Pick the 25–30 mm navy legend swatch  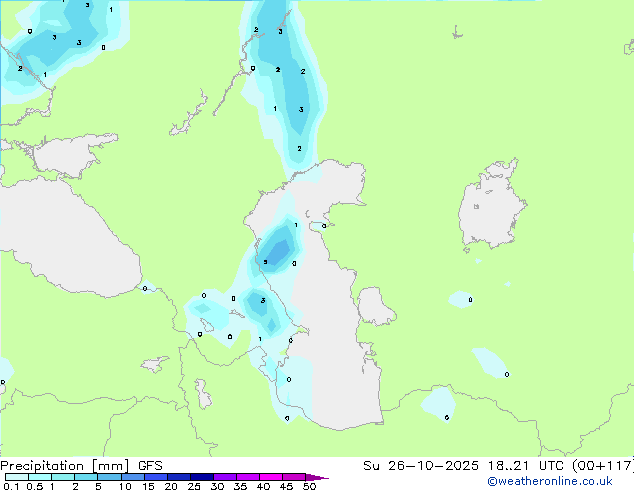coord(201,477)
